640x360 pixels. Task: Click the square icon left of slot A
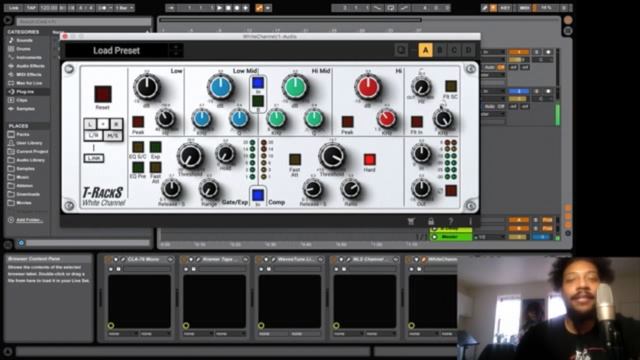coord(401,50)
